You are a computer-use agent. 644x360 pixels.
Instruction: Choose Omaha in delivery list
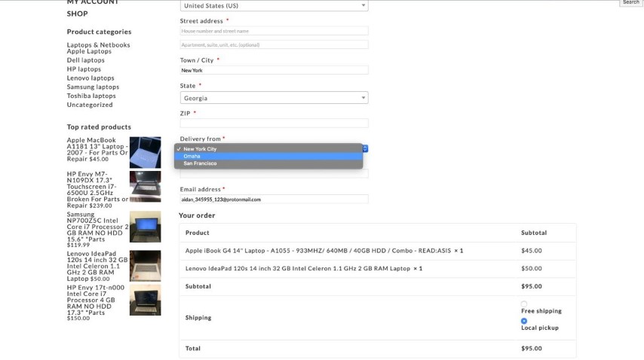coord(268,156)
